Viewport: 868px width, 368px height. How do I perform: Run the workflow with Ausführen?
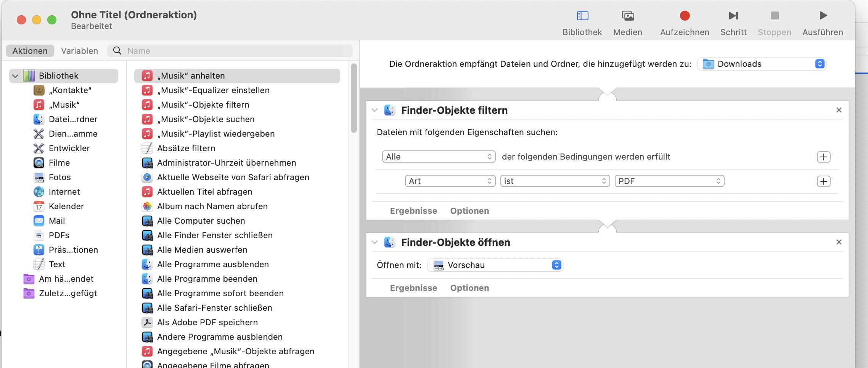823,16
